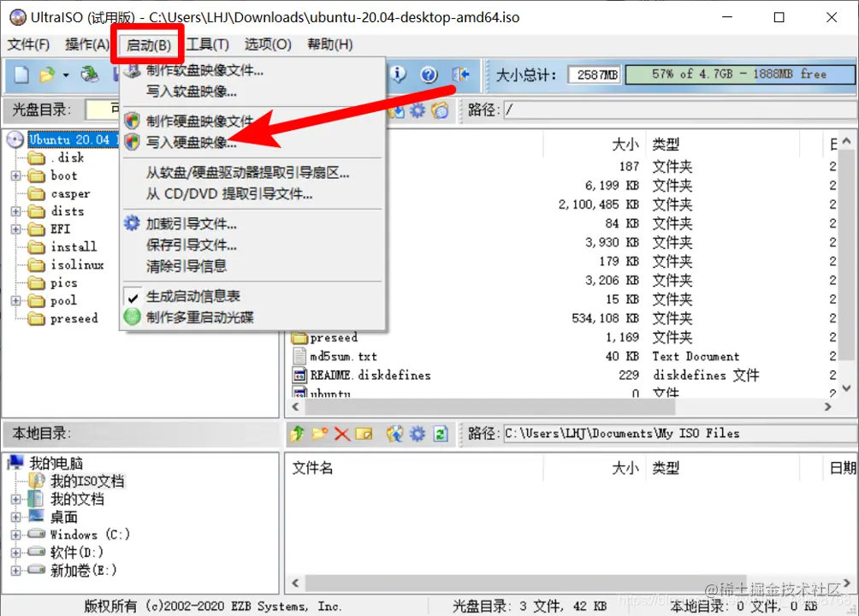Click the local Rename folder icon
This screenshot has width=859, height=616.
pyautogui.click(x=364, y=434)
